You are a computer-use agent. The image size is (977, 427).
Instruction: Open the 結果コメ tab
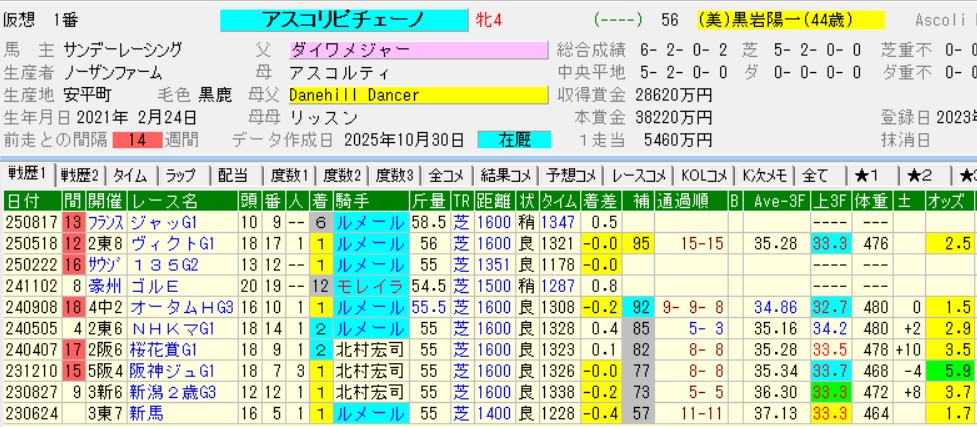tap(502, 174)
